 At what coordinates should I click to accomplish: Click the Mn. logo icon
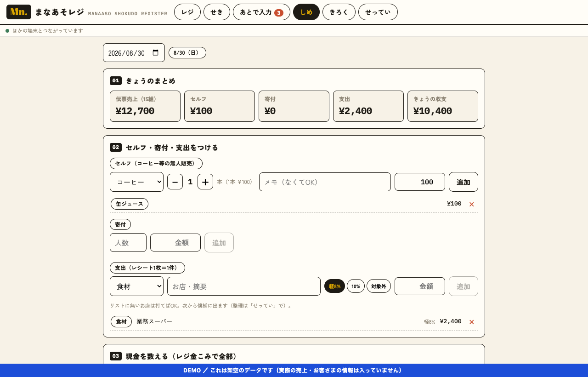pyautogui.click(x=19, y=12)
